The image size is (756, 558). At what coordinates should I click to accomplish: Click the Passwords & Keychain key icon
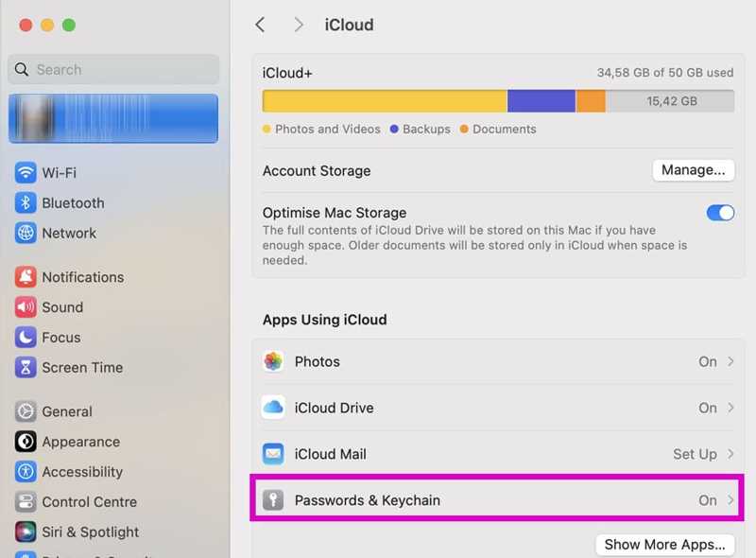[273, 500]
